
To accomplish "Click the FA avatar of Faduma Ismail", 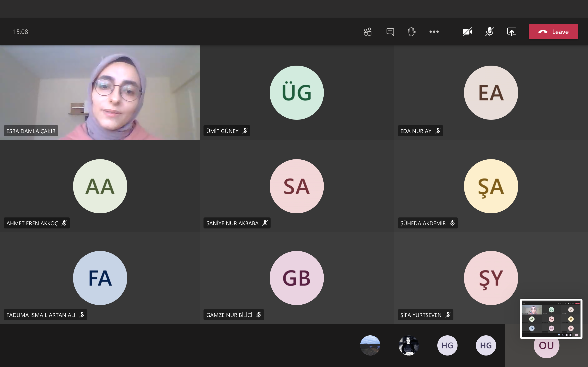I will [100, 278].
